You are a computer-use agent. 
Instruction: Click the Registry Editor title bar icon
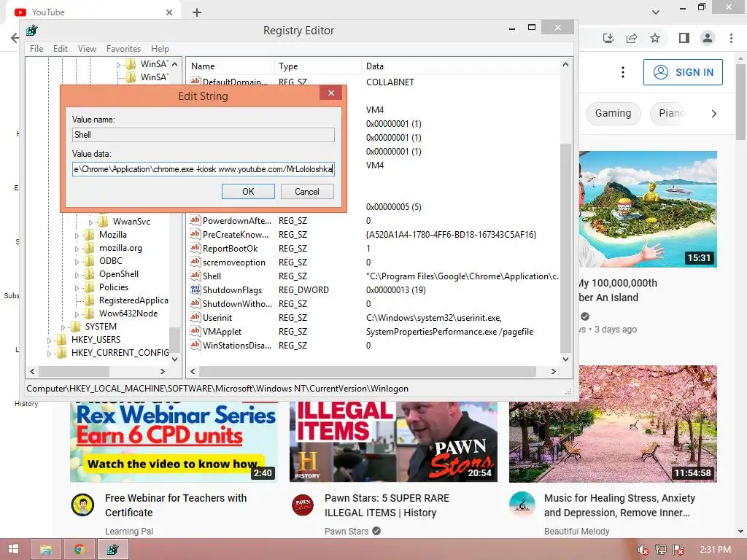(32, 30)
